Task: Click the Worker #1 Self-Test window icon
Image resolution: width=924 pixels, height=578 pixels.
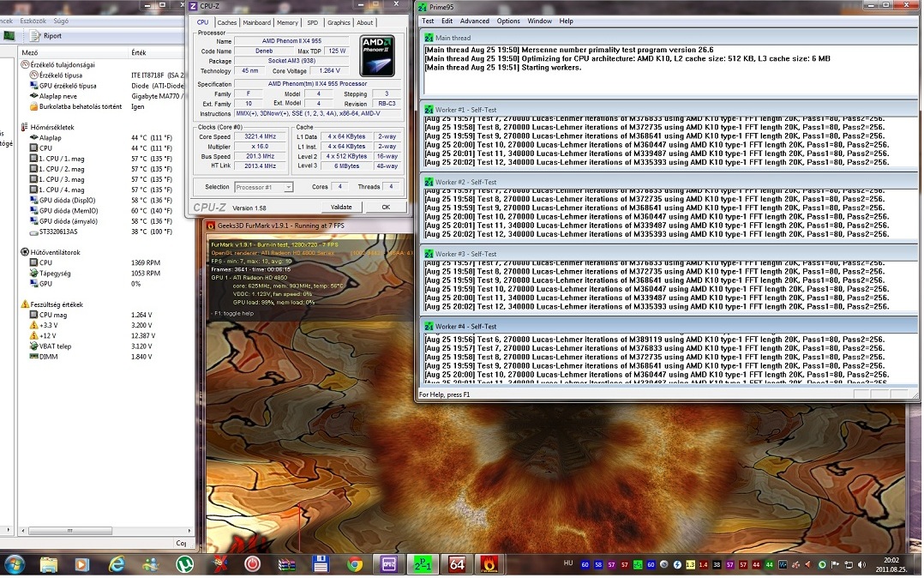Action: 429,110
